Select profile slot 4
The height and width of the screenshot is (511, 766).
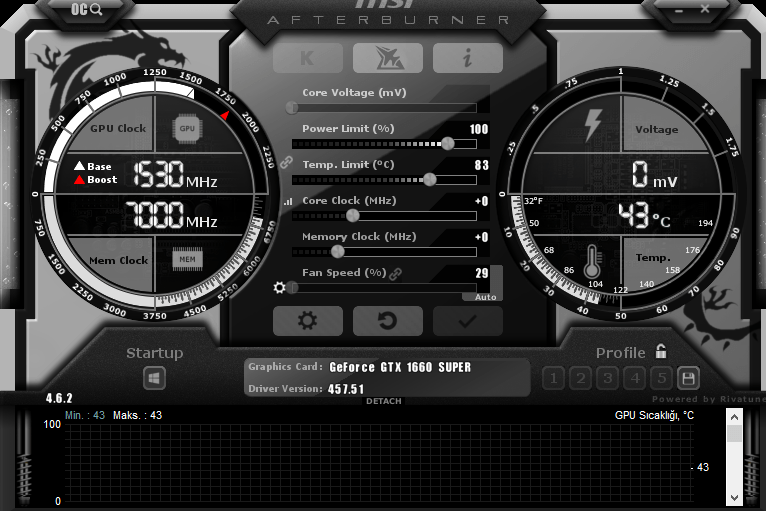pos(635,378)
